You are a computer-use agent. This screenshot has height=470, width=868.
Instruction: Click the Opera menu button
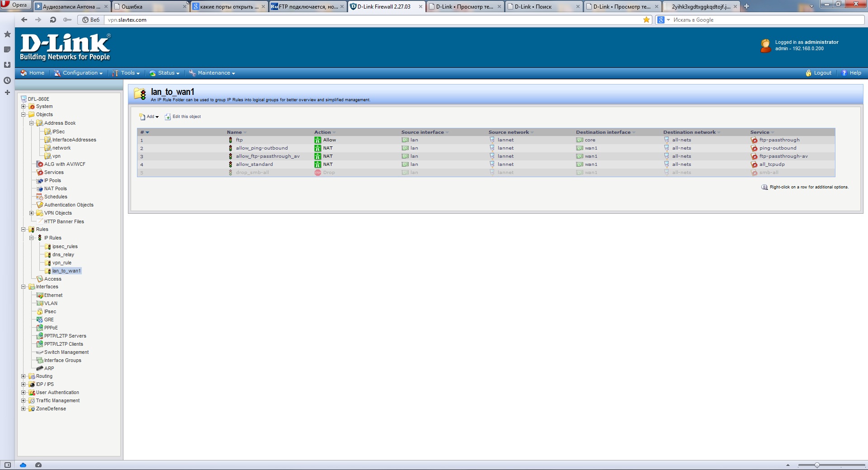[x=15, y=5]
